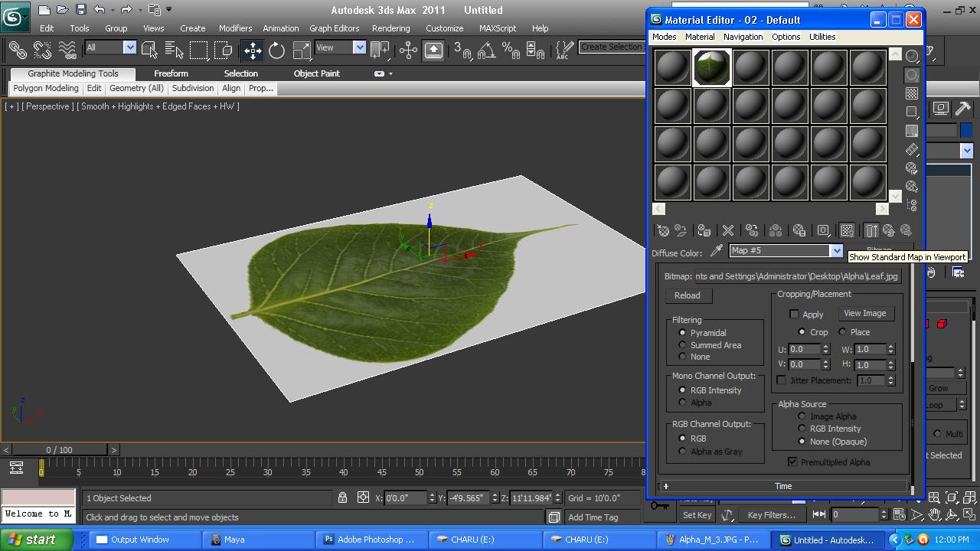The image size is (980, 551).
Task: Open the selection filter All dropdown
Action: click(129, 47)
